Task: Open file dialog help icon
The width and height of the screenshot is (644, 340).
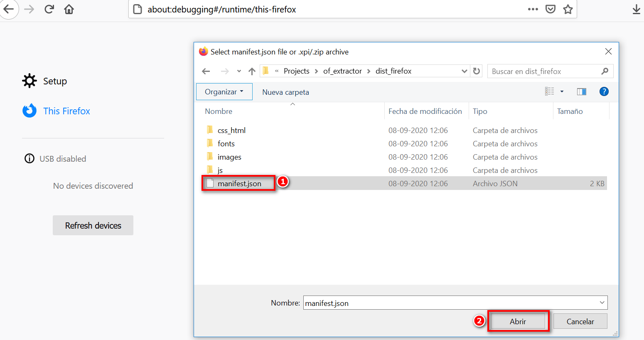Action: coord(604,91)
